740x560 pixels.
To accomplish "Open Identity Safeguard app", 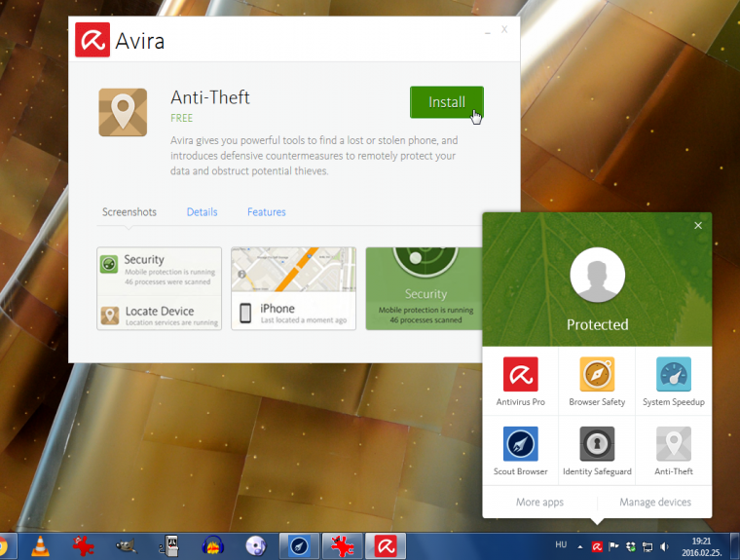I will 597,451.
